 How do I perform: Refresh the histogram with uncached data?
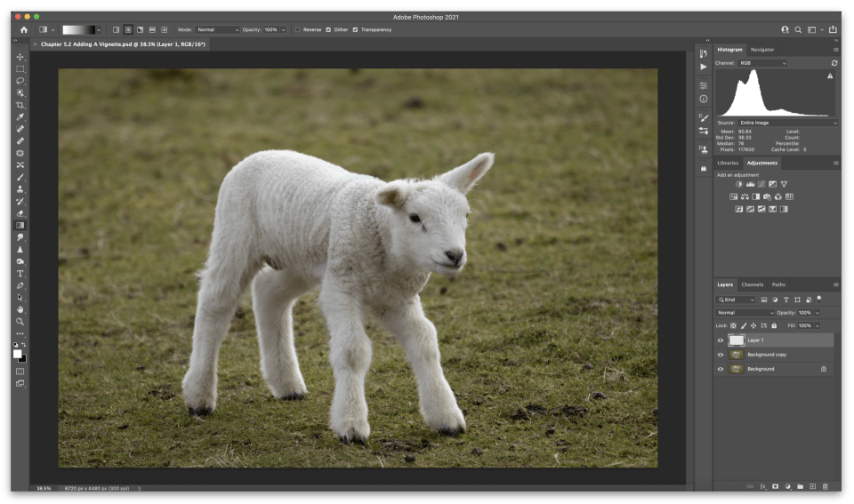(834, 63)
